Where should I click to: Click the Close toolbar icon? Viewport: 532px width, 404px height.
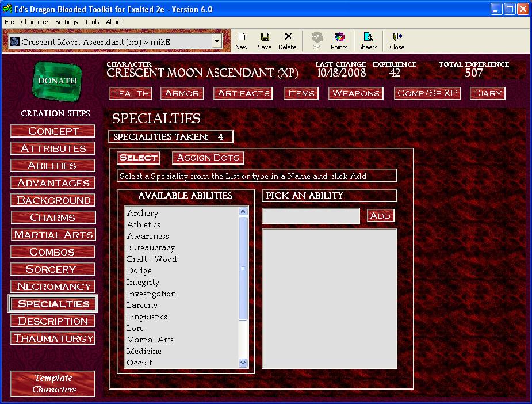click(397, 41)
